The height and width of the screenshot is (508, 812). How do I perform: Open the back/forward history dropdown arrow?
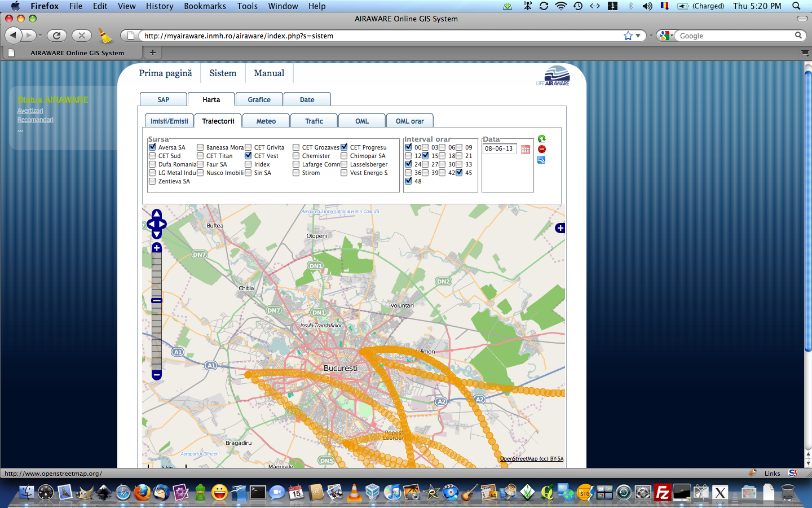point(40,36)
